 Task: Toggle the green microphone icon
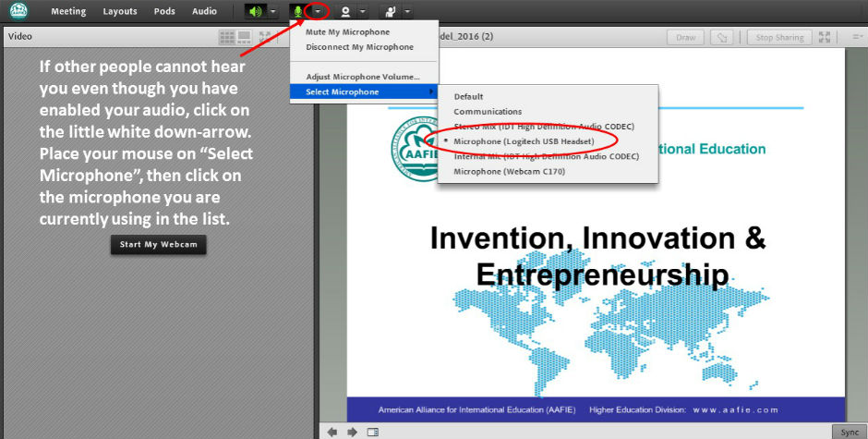tap(298, 11)
